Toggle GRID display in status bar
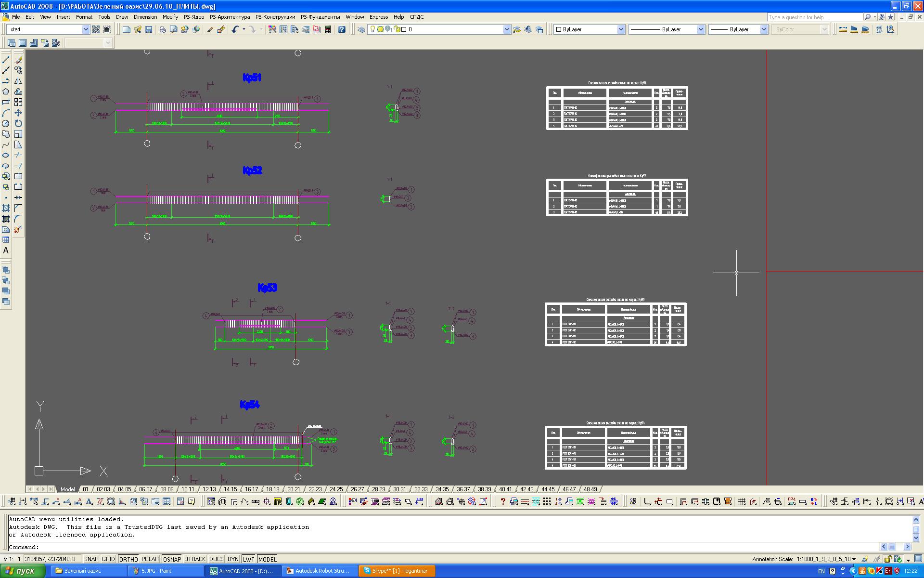This screenshot has height=578, width=924. 108,559
